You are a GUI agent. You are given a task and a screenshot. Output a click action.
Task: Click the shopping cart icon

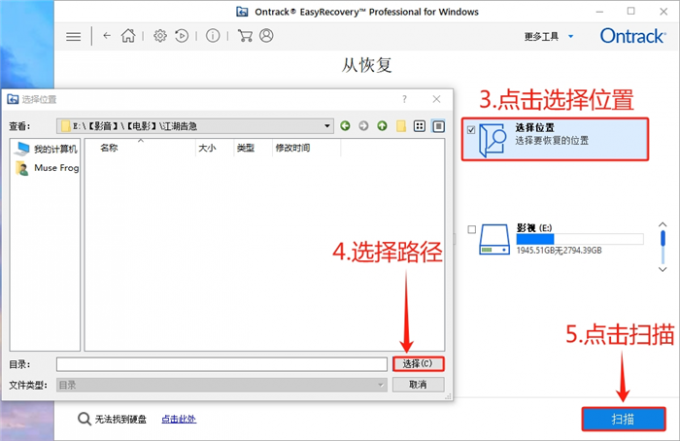pyautogui.click(x=245, y=36)
